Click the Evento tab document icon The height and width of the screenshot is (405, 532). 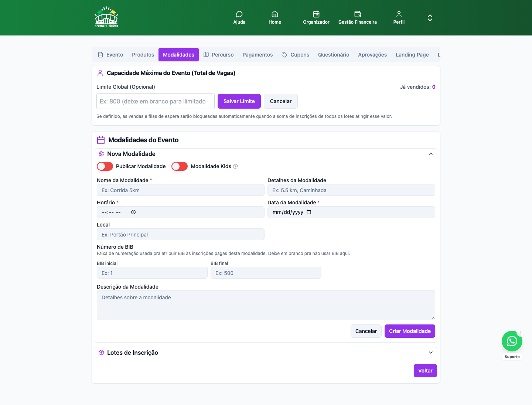100,55
